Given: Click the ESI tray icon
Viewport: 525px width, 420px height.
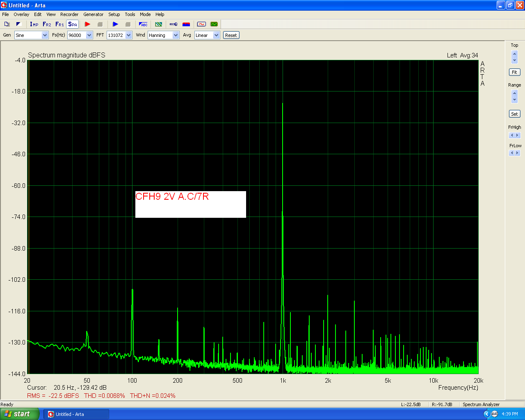Looking at the screenshot, I should pyautogui.click(x=495, y=414).
